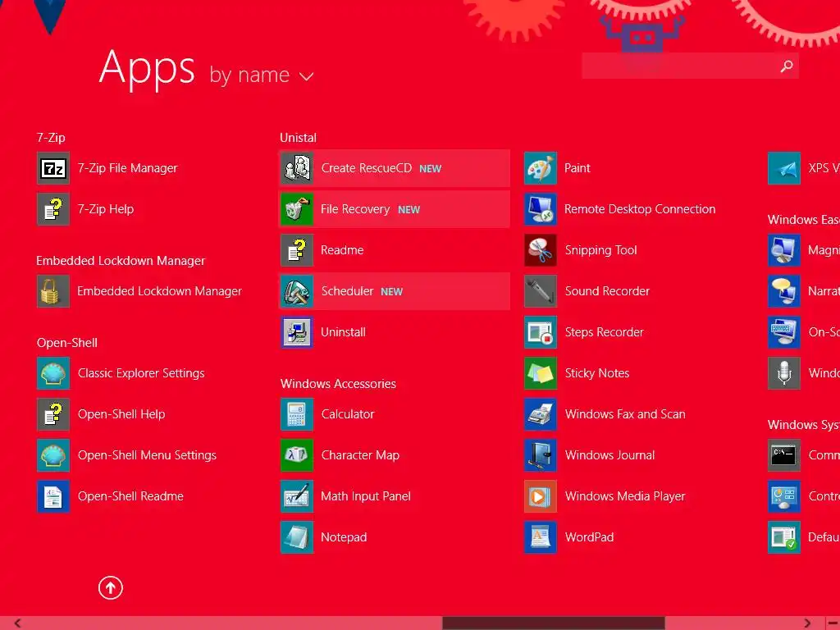
Task: Expand the 'by name' sort dropdown
Action: (262, 75)
